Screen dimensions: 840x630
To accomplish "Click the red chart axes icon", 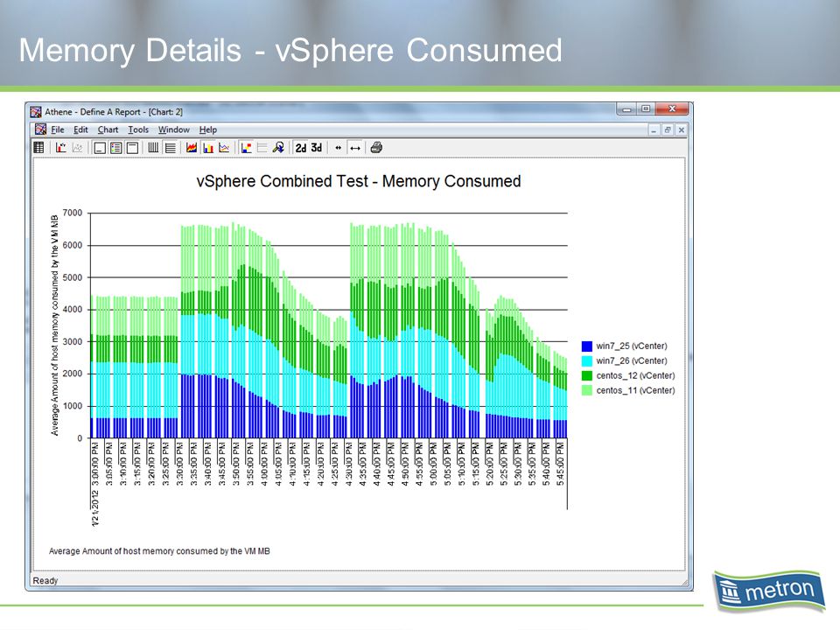I will click(x=61, y=147).
